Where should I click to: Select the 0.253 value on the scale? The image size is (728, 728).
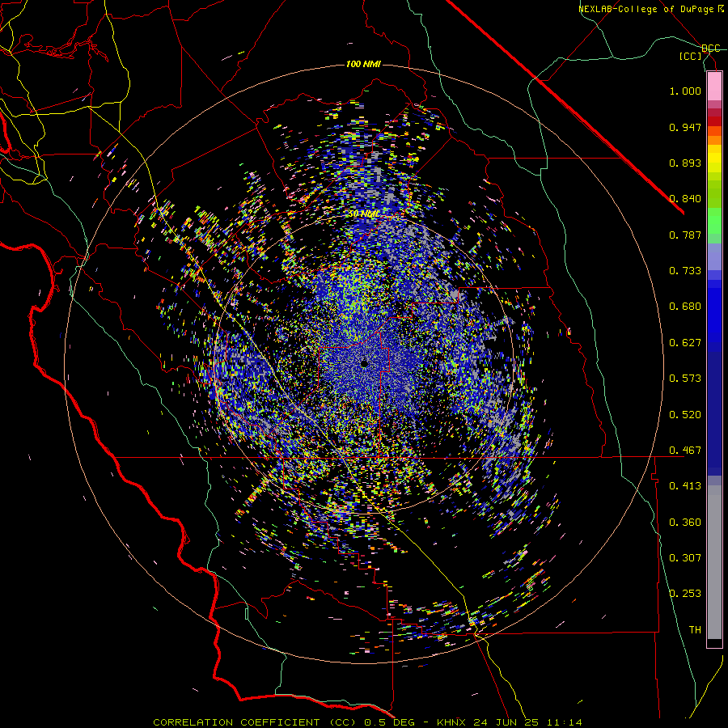click(x=685, y=594)
